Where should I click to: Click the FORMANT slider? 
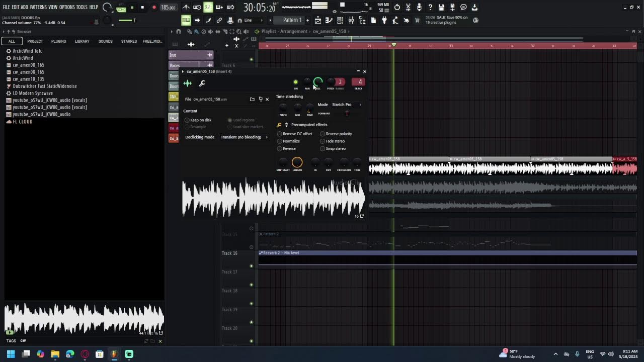(x=347, y=113)
